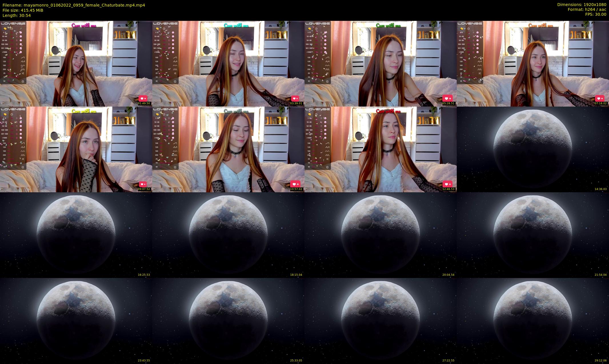Click the heart-plus icon in the 10:57.02 frame
Screen dimensions: 609x364
(295, 184)
